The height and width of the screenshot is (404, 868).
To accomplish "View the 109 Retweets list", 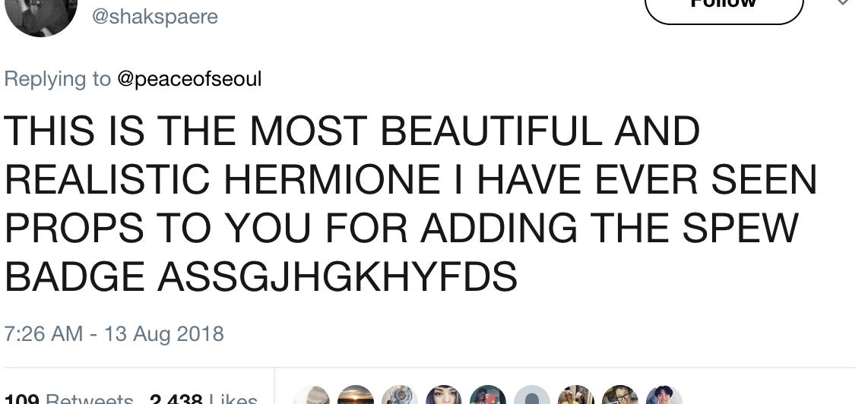I will (x=68, y=398).
